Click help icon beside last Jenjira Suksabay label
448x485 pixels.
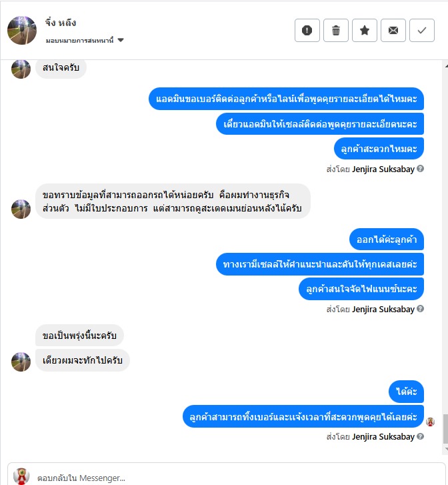(x=420, y=436)
